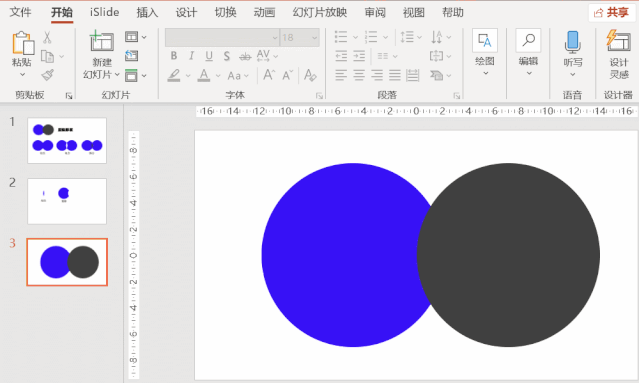Viewport: 639px width, 383px height.
Task: Justify text alignment
Action: pos(394,75)
